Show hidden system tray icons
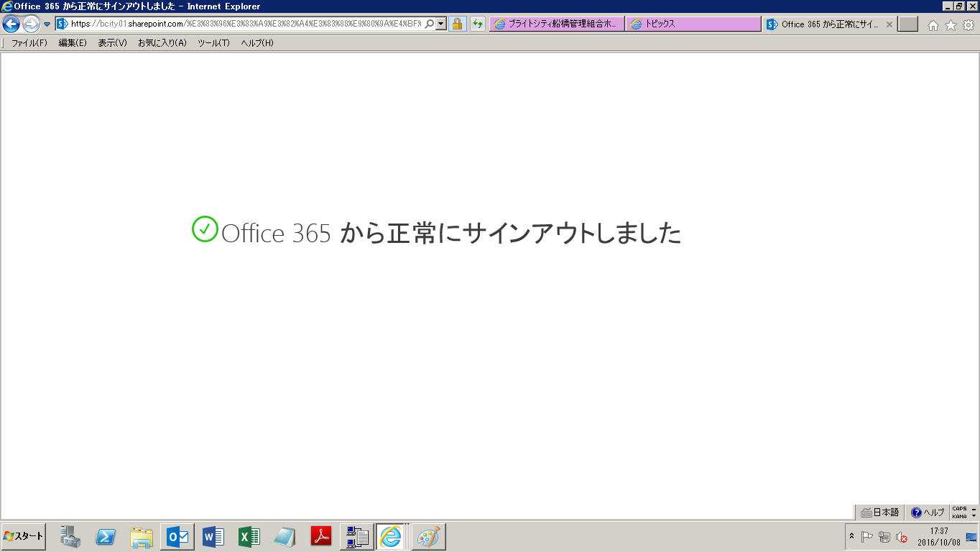 (852, 536)
